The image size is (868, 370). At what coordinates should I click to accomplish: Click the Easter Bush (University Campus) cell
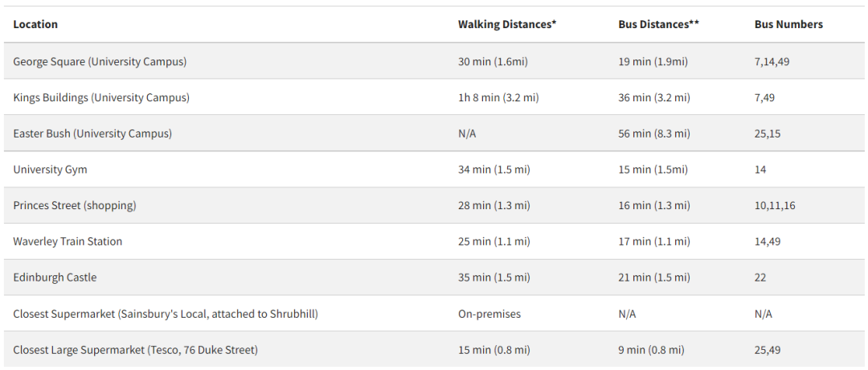92,134
